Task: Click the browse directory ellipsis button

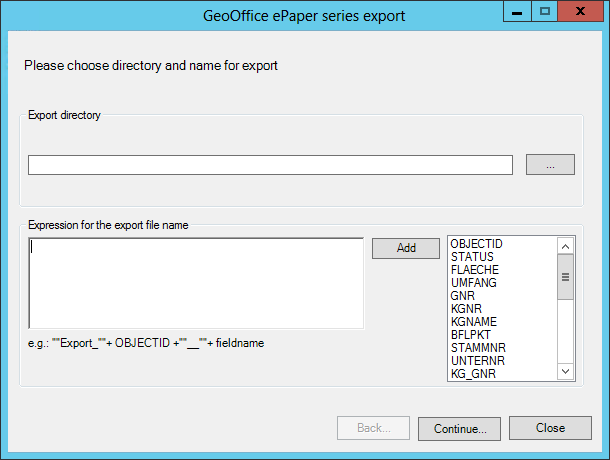Action: pyautogui.click(x=550, y=165)
